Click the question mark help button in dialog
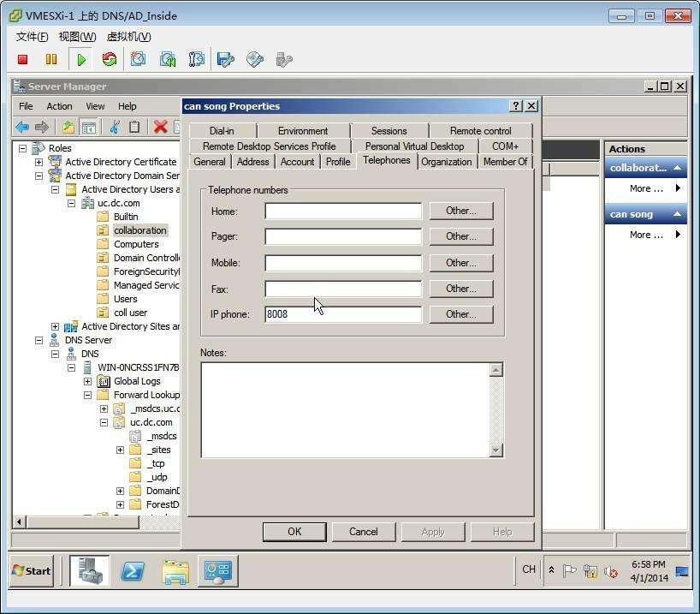 pos(516,106)
